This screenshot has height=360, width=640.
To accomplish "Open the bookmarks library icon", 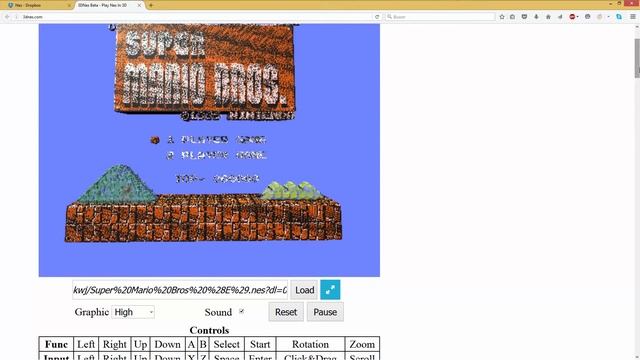I will tap(513, 17).
